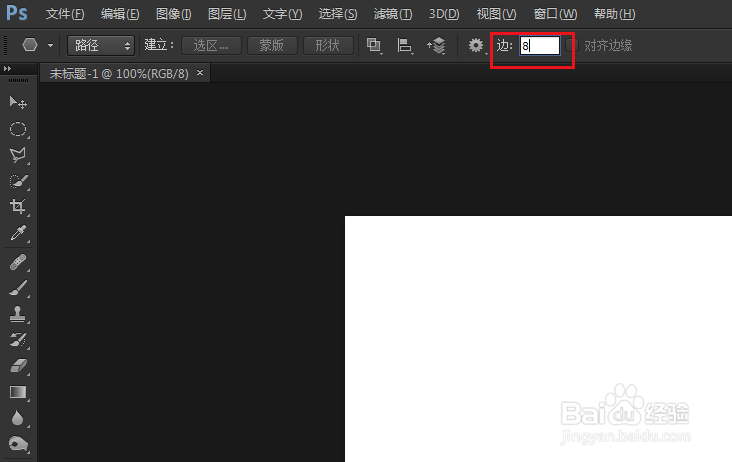
Task: Select the Move tool
Action: click(x=18, y=102)
